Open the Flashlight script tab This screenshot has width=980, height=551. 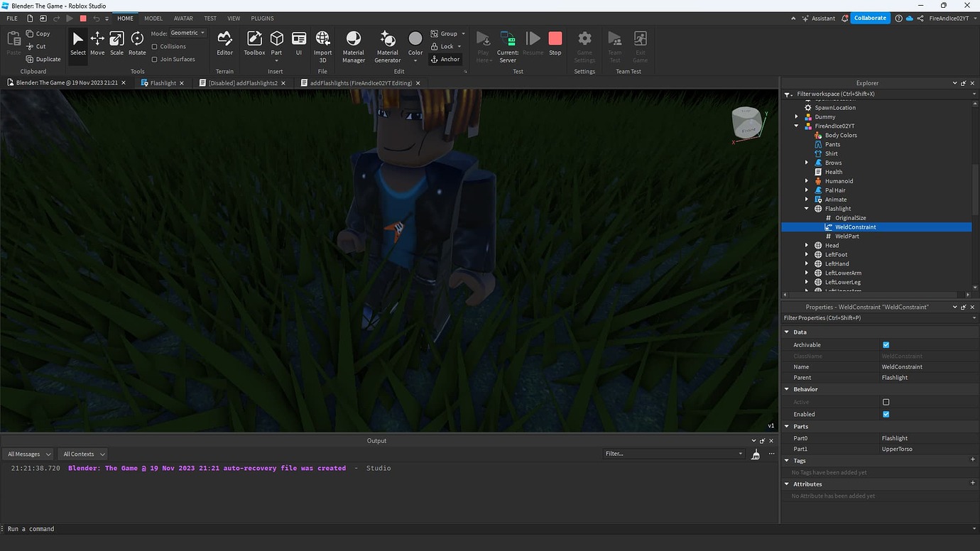[162, 82]
